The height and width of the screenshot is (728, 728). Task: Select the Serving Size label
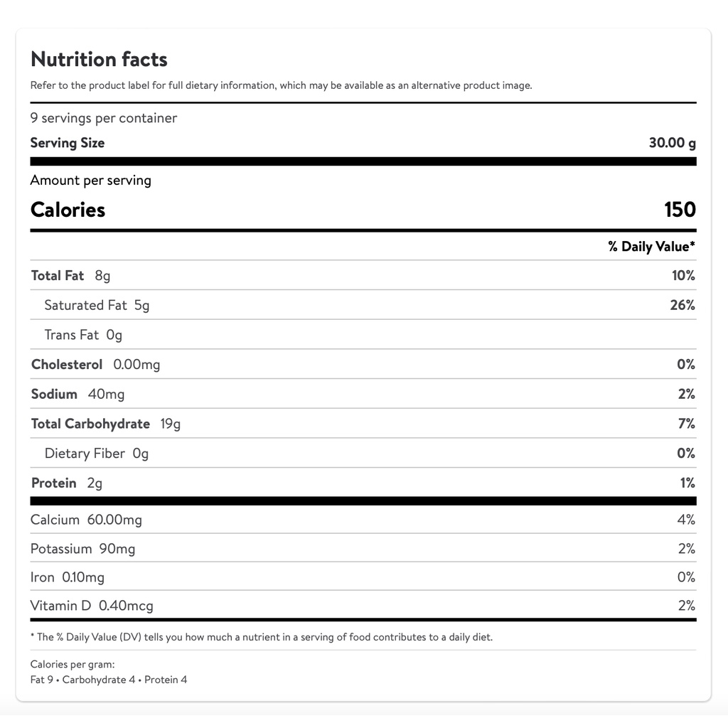(x=68, y=143)
